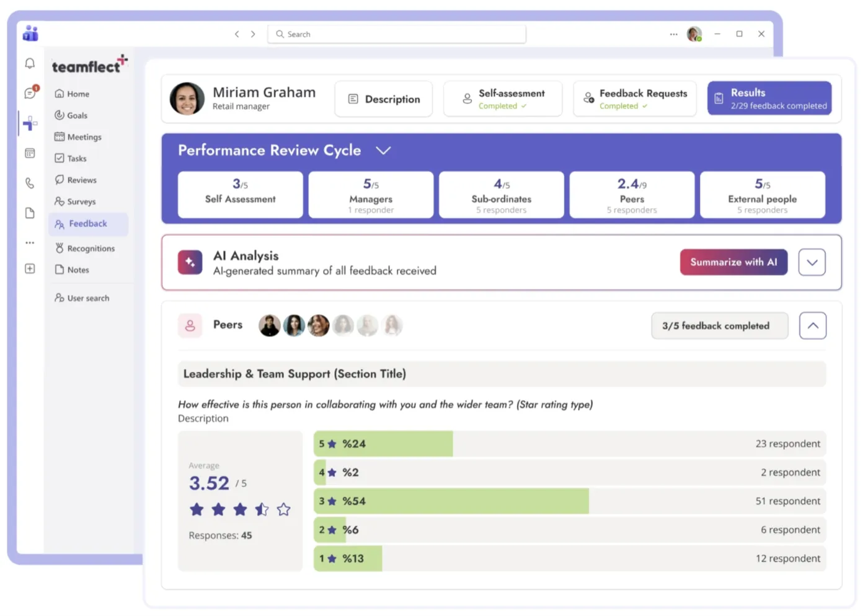Screen dimensions: 868x616
Task: Expand the AI Analysis section chevron
Action: click(812, 262)
